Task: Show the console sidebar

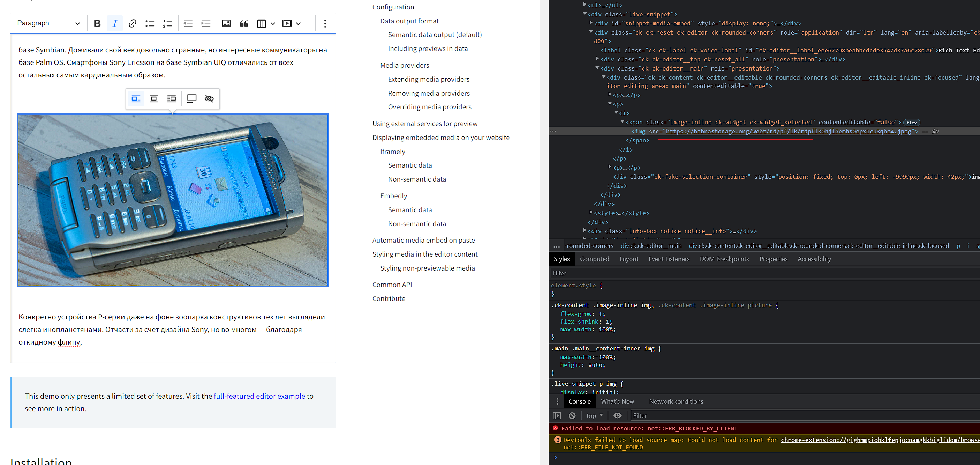Action: click(x=557, y=415)
